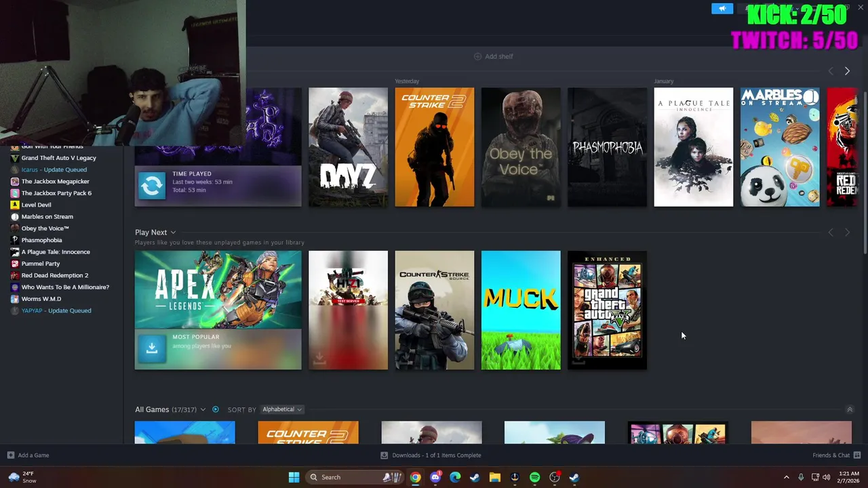The width and height of the screenshot is (868, 488).
Task: Click the Jackbox Party Pack 6 icon
Action: (x=15, y=193)
